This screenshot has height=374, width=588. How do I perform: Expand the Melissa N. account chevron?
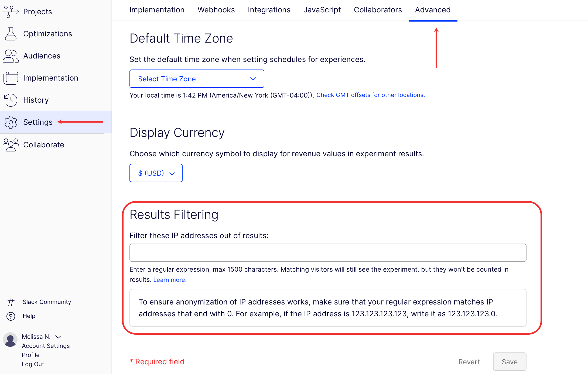(x=58, y=337)
